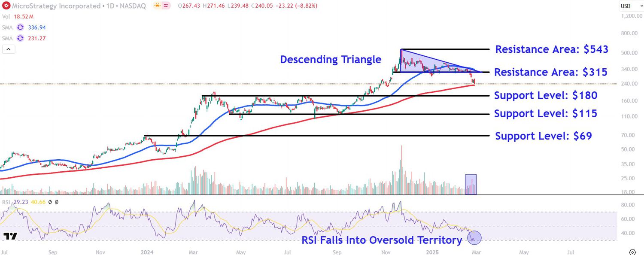Select 'Support Level: $69' label
Image resolution: width=644 pixels, height=255 pixels.
pyautogui.click(x=544, y=136)
